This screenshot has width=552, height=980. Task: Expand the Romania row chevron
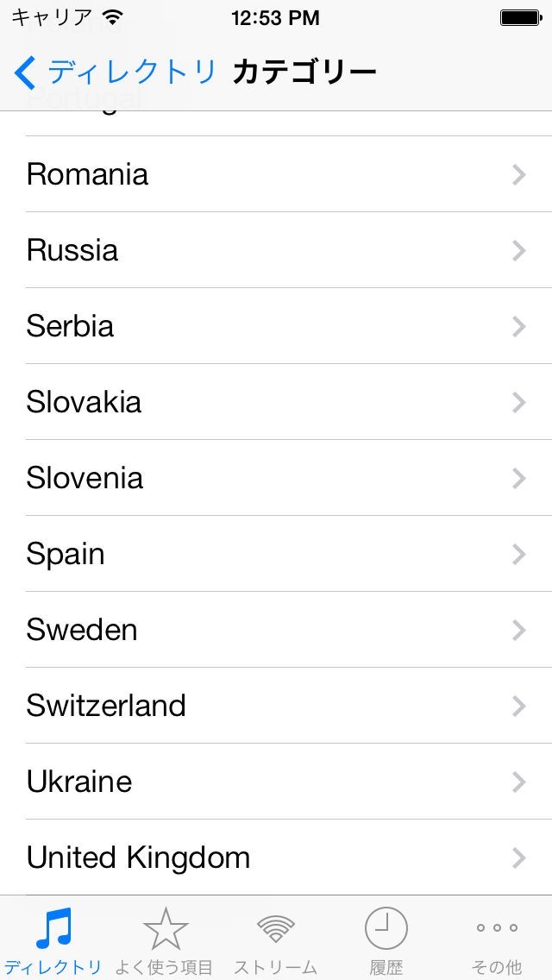pos(518,175)
